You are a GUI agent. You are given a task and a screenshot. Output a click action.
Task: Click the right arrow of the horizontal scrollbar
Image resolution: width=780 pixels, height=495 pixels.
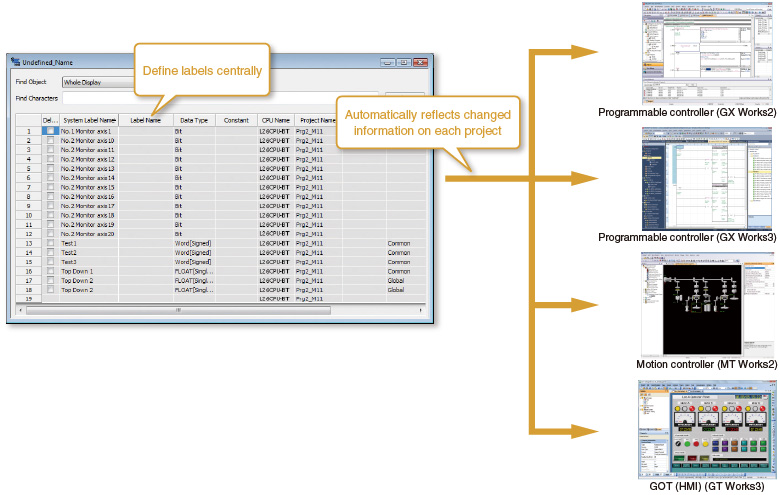click(421, 310)
